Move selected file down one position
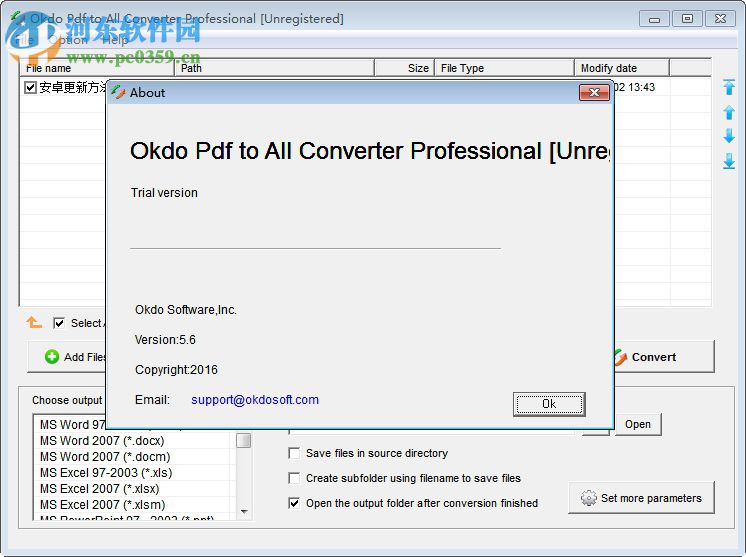The width and height of the screenshot is (746, 557). [729, 136]
